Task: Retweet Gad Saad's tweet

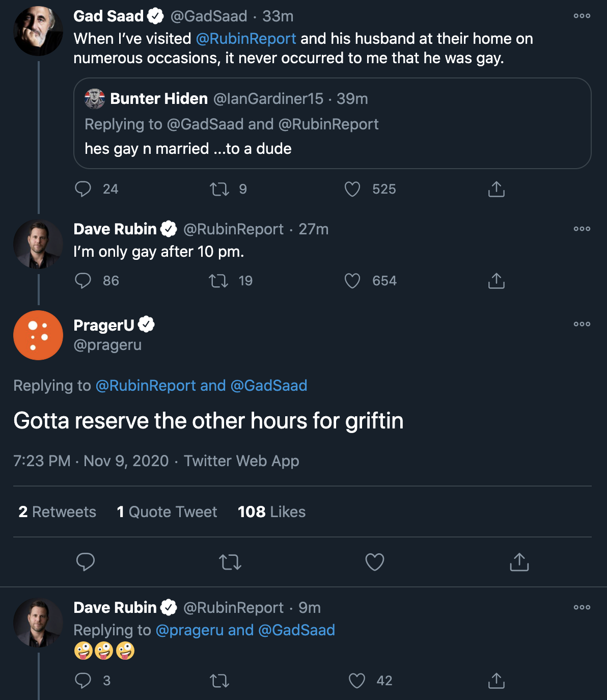Action: (219, 189)
